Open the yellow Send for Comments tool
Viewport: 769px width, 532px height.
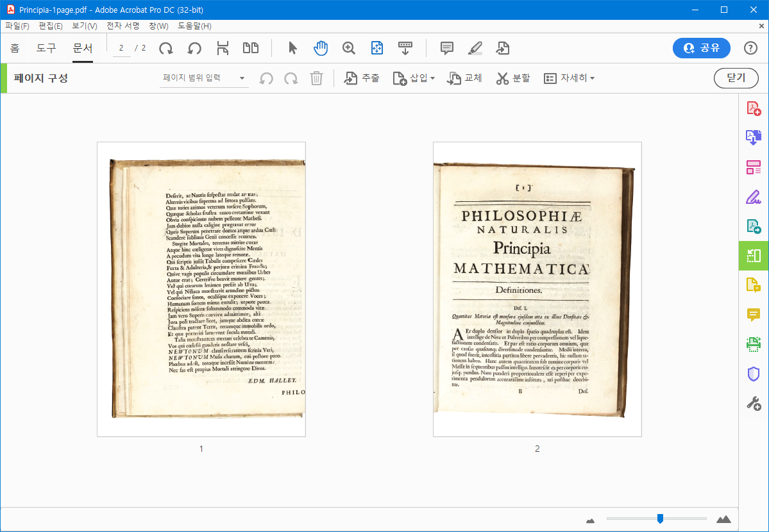[754, 285]
